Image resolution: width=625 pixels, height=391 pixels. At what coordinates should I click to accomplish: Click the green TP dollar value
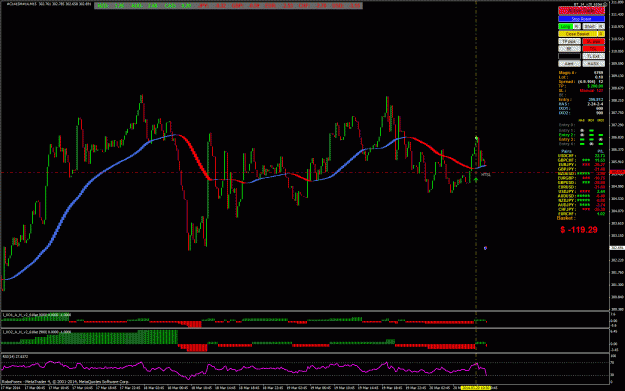[595, 86]
